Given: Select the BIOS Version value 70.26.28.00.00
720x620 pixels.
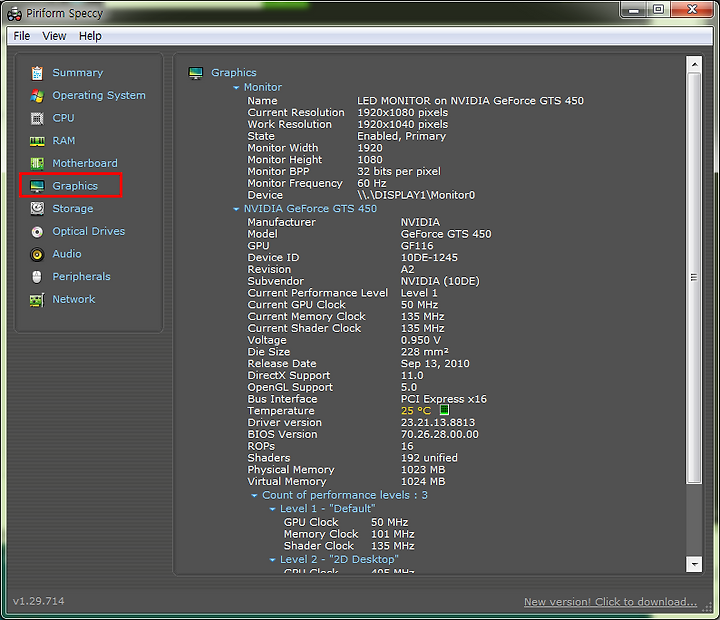Looking at the screenshot, I should (439, 434).
